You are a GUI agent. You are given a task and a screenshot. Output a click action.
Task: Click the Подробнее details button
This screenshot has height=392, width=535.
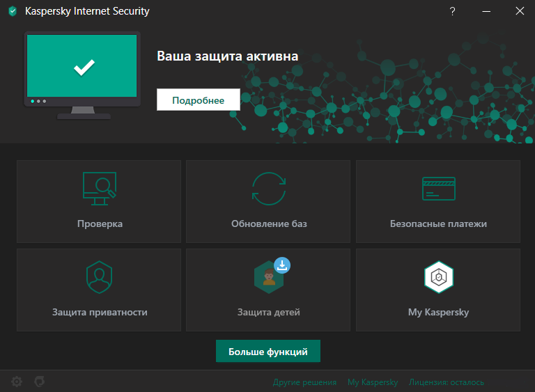(199, 100)
